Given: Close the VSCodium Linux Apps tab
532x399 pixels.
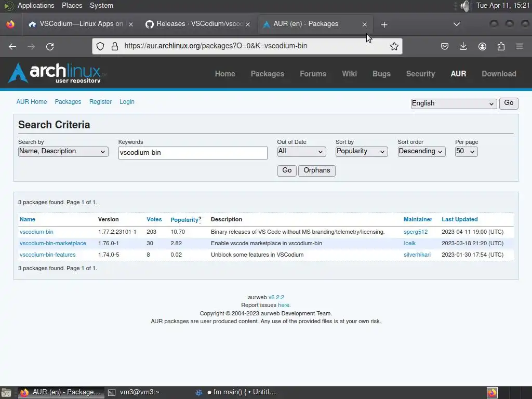Looking at the screenshot, I should point(131,24).
